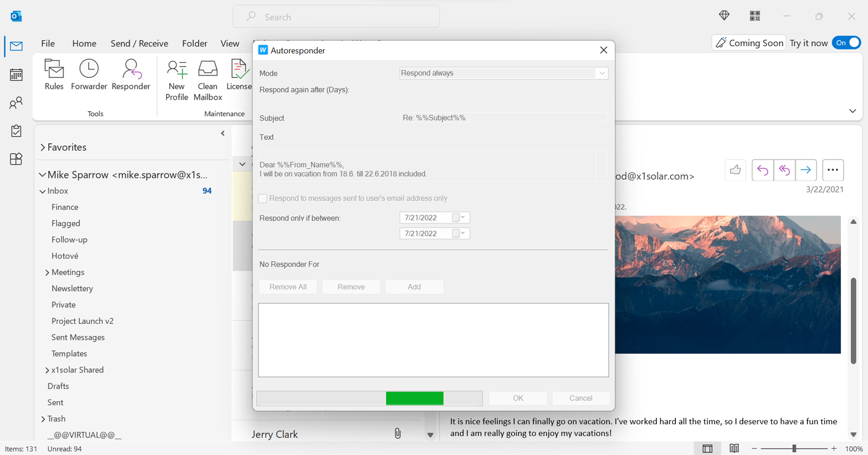Toggle the Try it now switch
This screenshot has width=868, height=455.
click(847, 43)
